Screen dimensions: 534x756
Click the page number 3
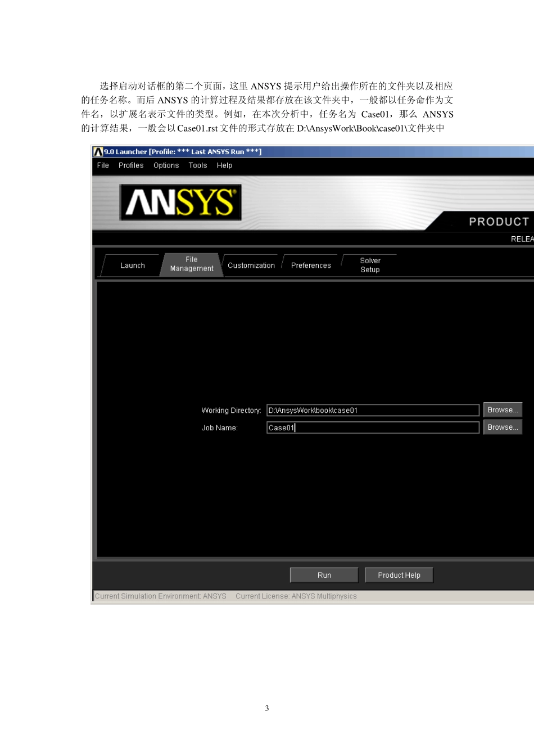(x=267, y=708)
